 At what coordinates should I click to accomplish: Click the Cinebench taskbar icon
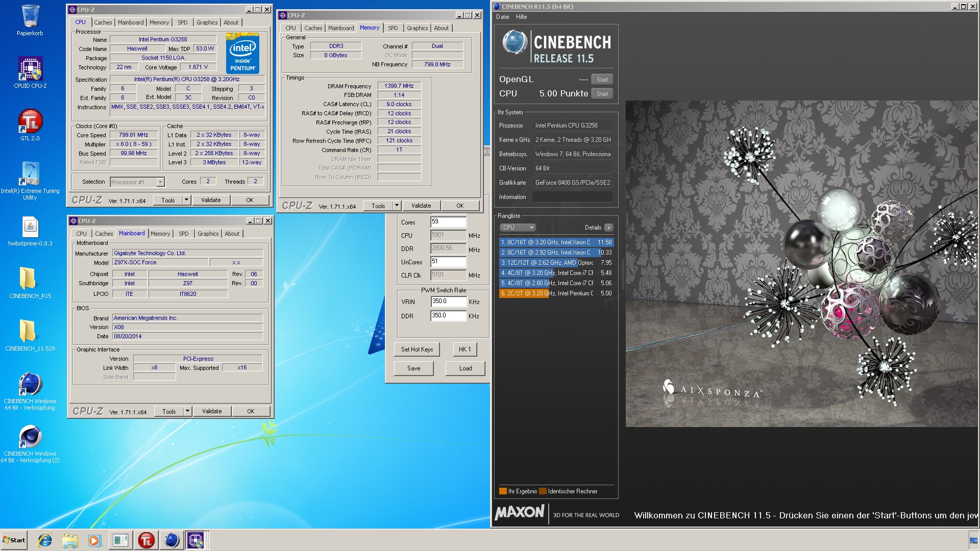[x=171, y=540]
